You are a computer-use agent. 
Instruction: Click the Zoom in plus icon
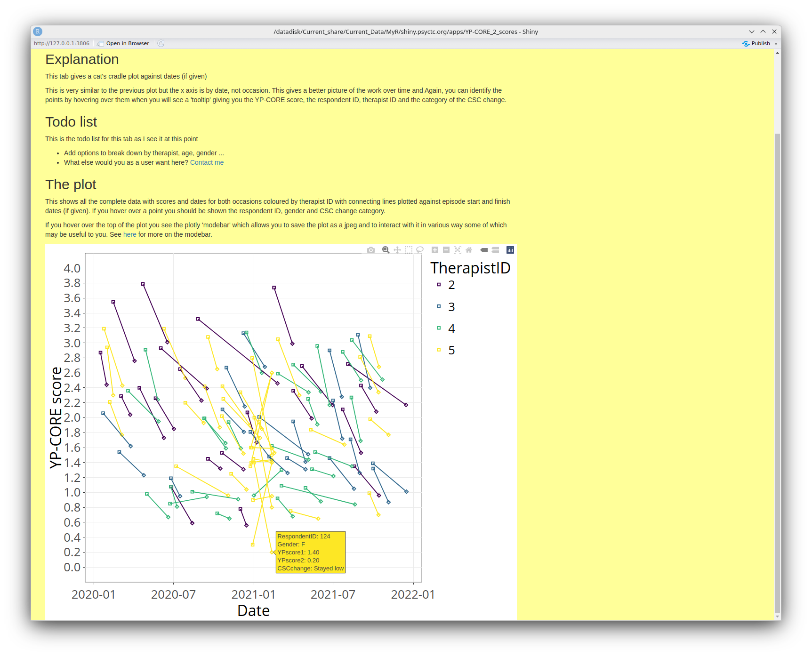(435, 250)
